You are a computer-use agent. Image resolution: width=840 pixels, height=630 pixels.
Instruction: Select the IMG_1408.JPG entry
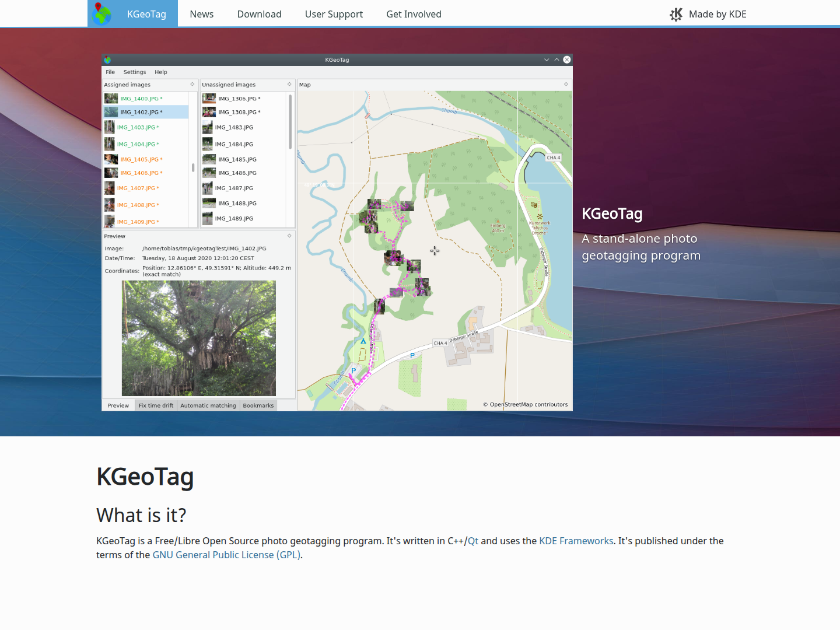(x=138, y=205)
